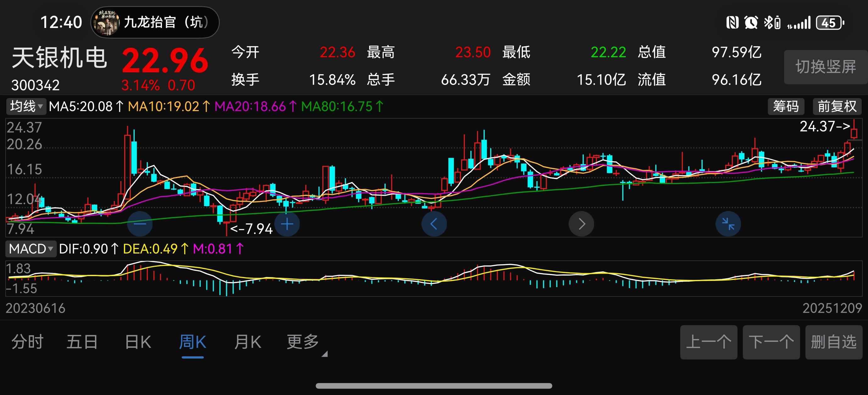
Task: Open the MACD indicator dropdown
Action: pyautogui.click(x=31, y=249)
